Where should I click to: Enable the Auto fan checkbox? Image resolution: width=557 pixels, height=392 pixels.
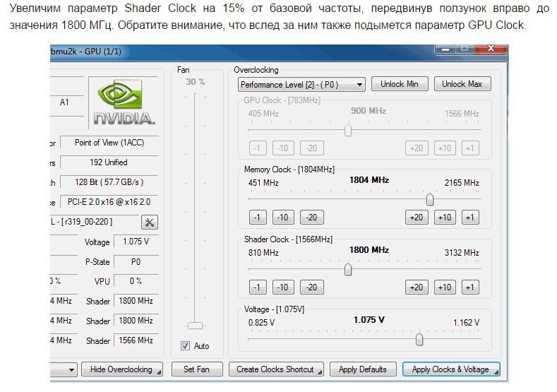186,346
